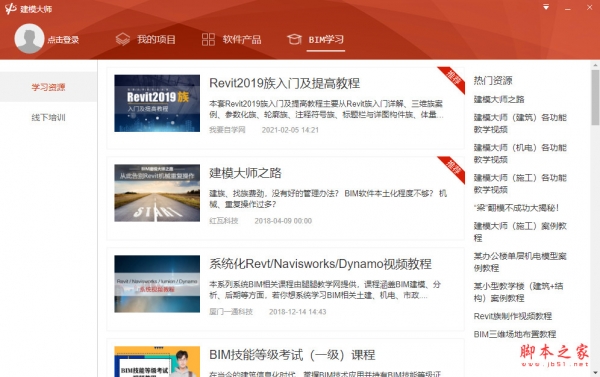Screen dimensions: 600x377
Task: Open BIM三维场地布置教程 link
Action: point(515,334)
